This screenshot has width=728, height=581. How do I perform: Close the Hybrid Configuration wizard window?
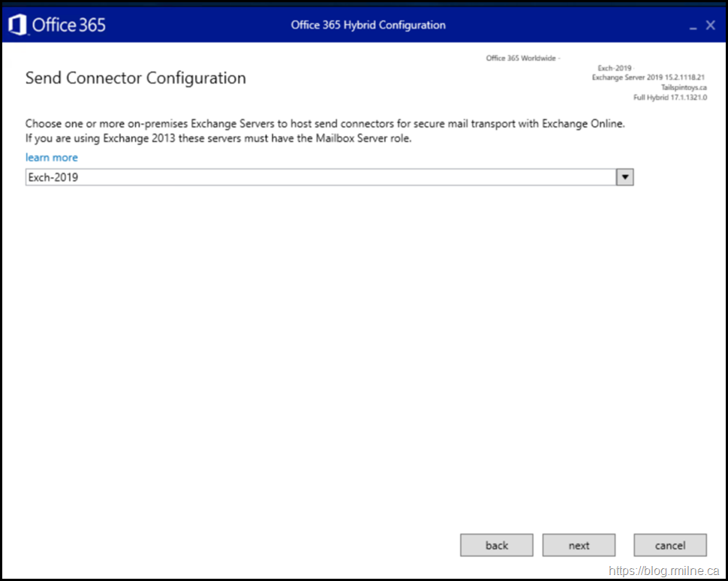pyautogui.click(x=711, y=25)
